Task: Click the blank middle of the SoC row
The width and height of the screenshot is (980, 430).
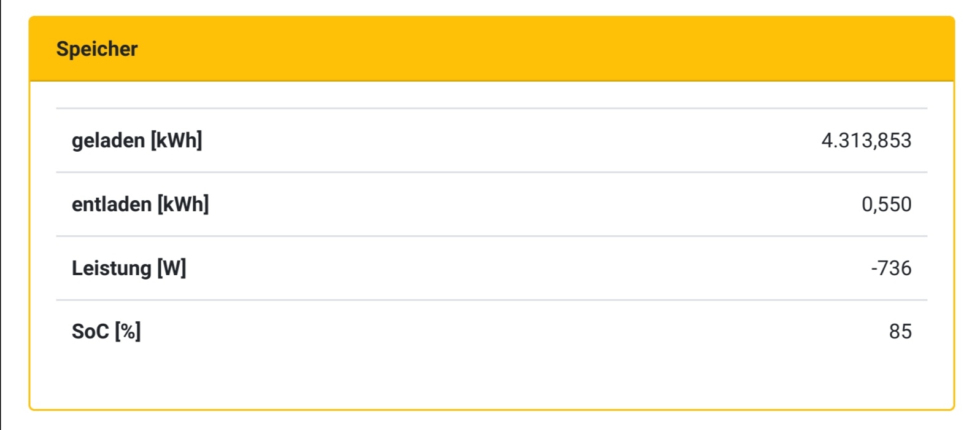Action: 491,332
